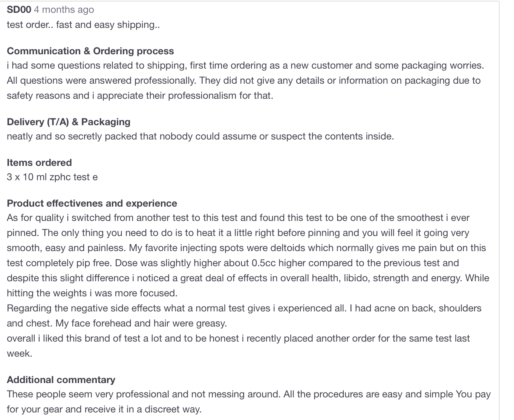Click the "4 months ago" timestamp
Image resolution: width=514 pixels, height=420 pixels.
pyautogui.click(x=64, y=10)
